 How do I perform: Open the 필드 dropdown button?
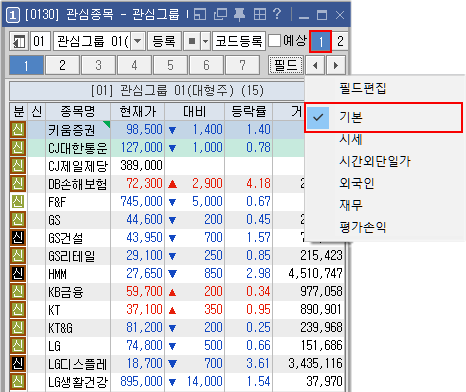pos(286,65)
